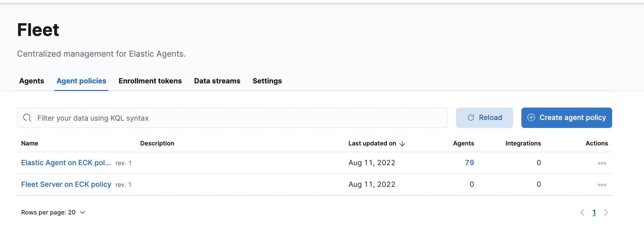644x247 pixels.
Task: Open actions menu for Fleet Server on ECK policy
Action: 602,185
